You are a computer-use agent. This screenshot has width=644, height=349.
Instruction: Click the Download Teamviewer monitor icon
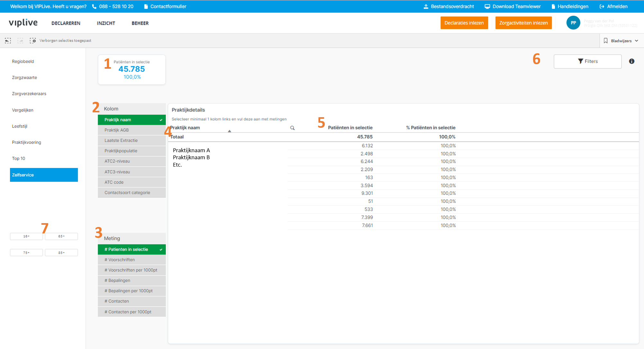[487, 6]
